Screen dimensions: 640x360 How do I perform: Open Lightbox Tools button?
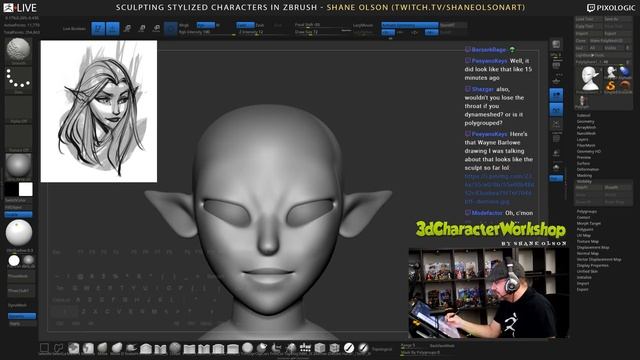pyautogui.click(x=603, y=55)
